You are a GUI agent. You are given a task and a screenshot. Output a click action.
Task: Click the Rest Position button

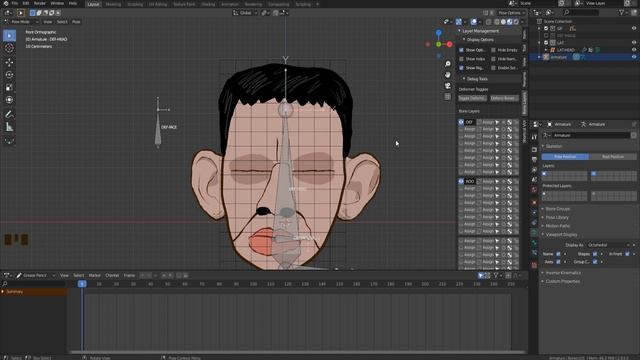pos(613,157)
